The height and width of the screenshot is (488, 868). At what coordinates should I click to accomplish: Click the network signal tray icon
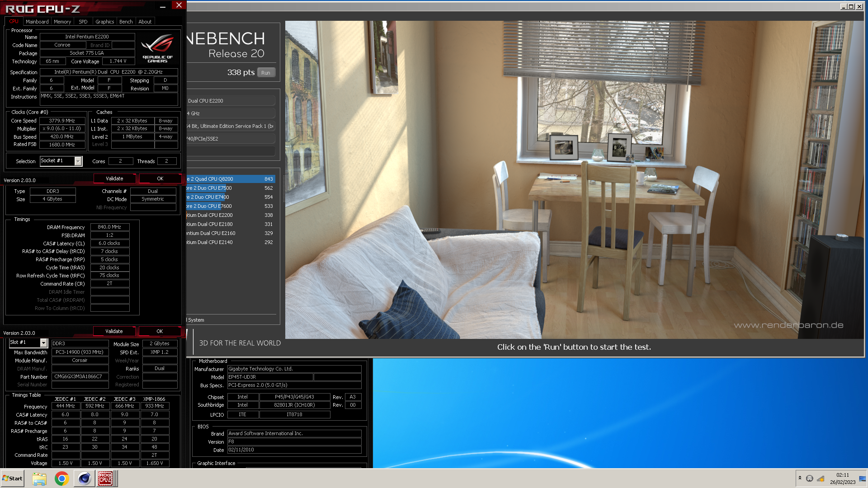pos(821,479)
